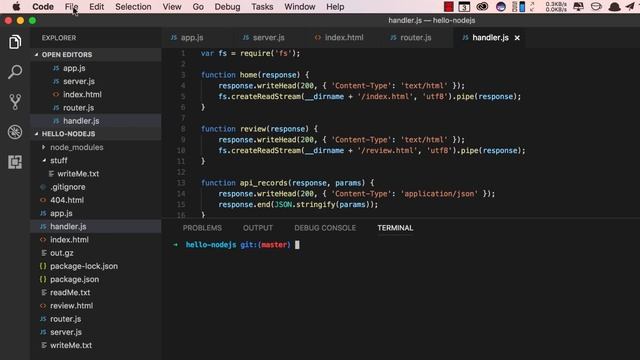Screen dimensions: 640x360
Task: Open the Go menu
Action: [198, 7]
